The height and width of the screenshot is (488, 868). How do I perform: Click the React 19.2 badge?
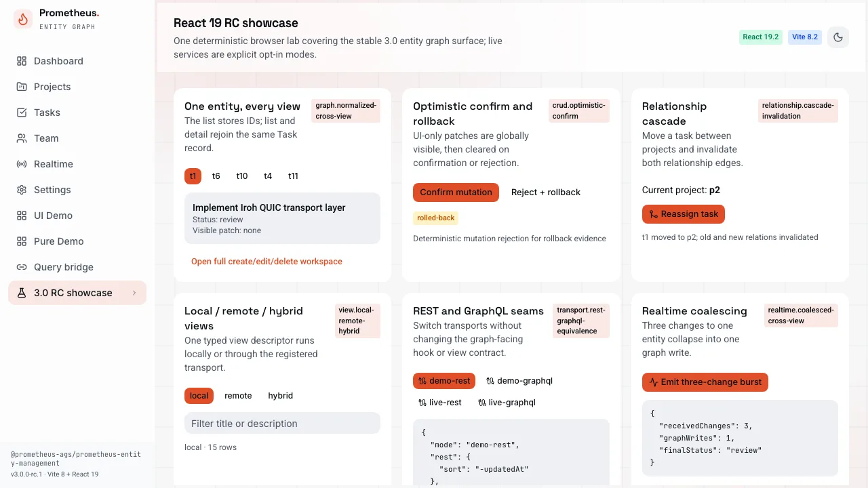click(x=761, y=37)
